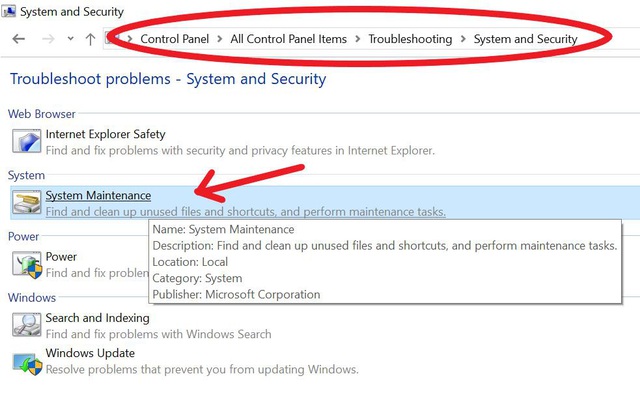The image size is (640, 404).
Task: Click the System Maintenance troubleshooter icon
Action: [27, 203]
